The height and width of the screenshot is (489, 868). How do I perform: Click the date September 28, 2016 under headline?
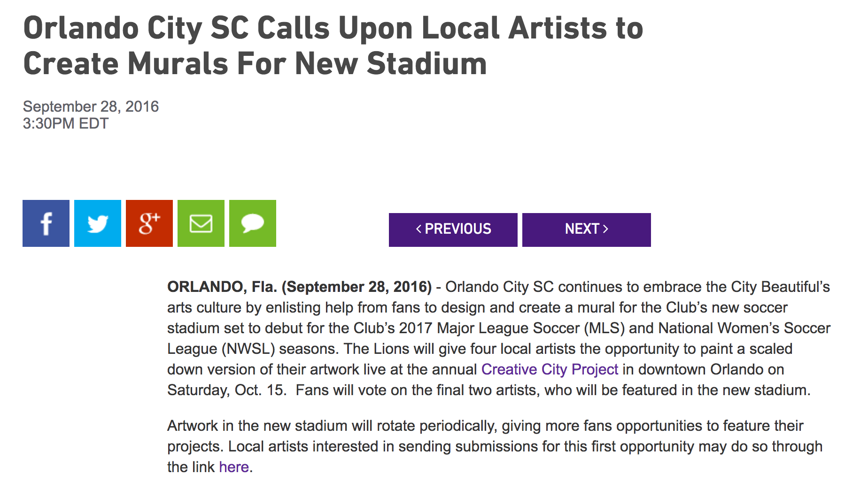(91, 107)
